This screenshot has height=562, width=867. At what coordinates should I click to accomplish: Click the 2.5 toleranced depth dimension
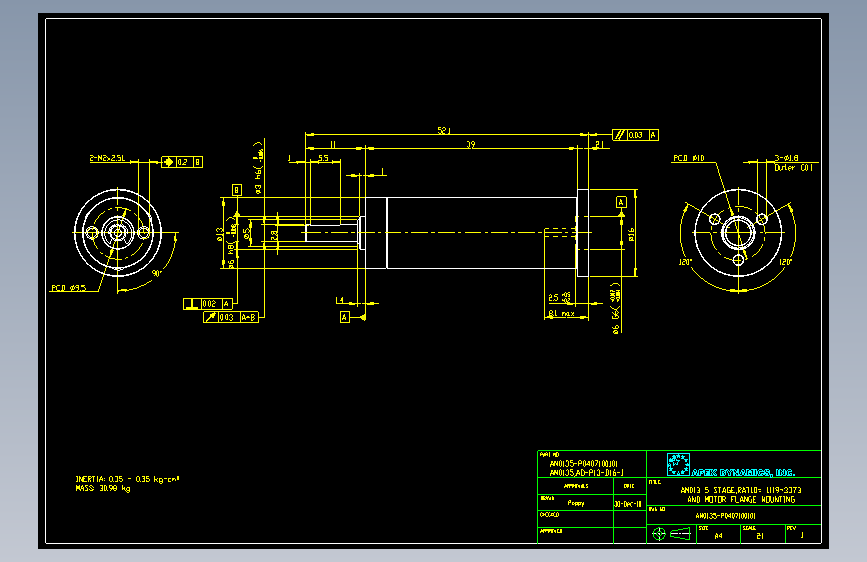click(559, 298)
